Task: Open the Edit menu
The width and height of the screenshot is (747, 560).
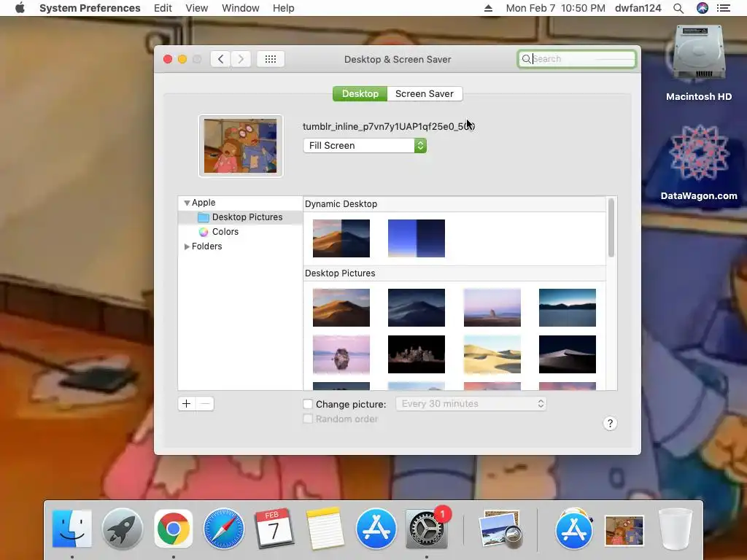Action: pyautogui.click(x=163, y=8)
